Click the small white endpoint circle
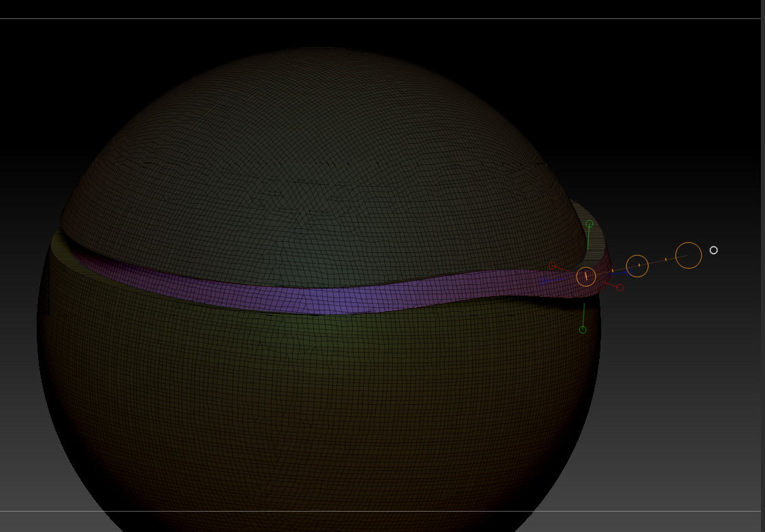765x532 pixels. coord(713,251)
